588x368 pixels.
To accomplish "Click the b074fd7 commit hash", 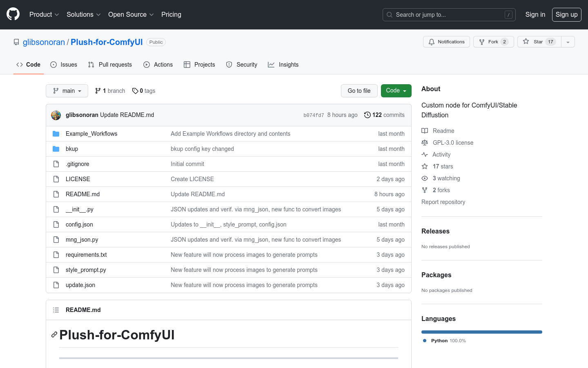I will (314, 115).
